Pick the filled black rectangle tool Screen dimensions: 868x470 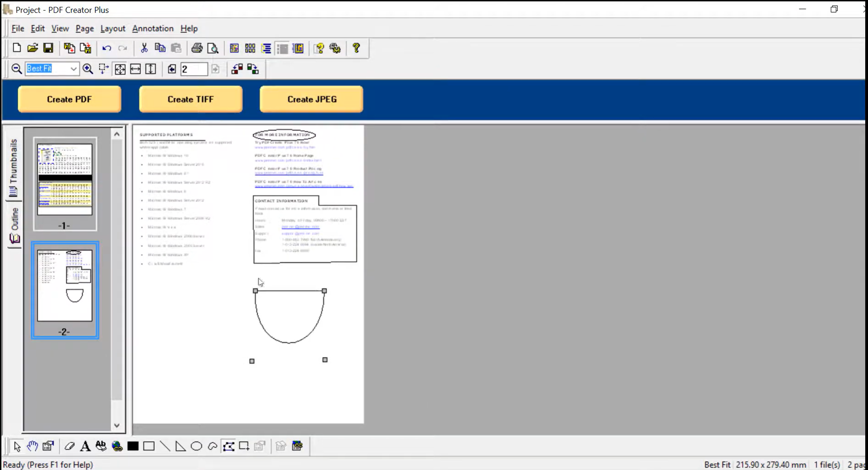[x=133, y=446]
